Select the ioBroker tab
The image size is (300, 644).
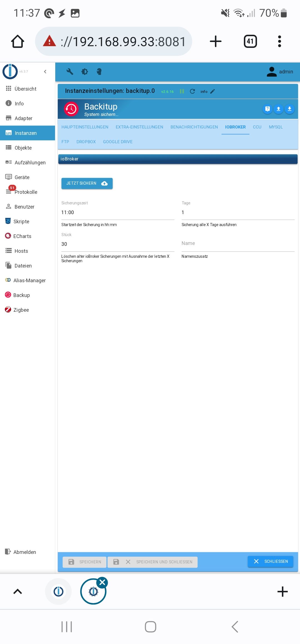pyautogui.click(x=235, y=127)
